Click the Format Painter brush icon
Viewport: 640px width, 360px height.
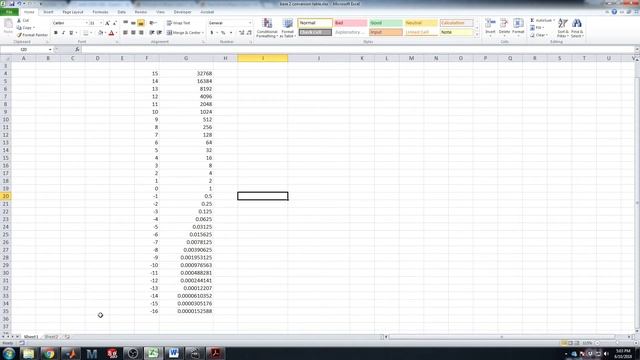(x=19, y=35)
